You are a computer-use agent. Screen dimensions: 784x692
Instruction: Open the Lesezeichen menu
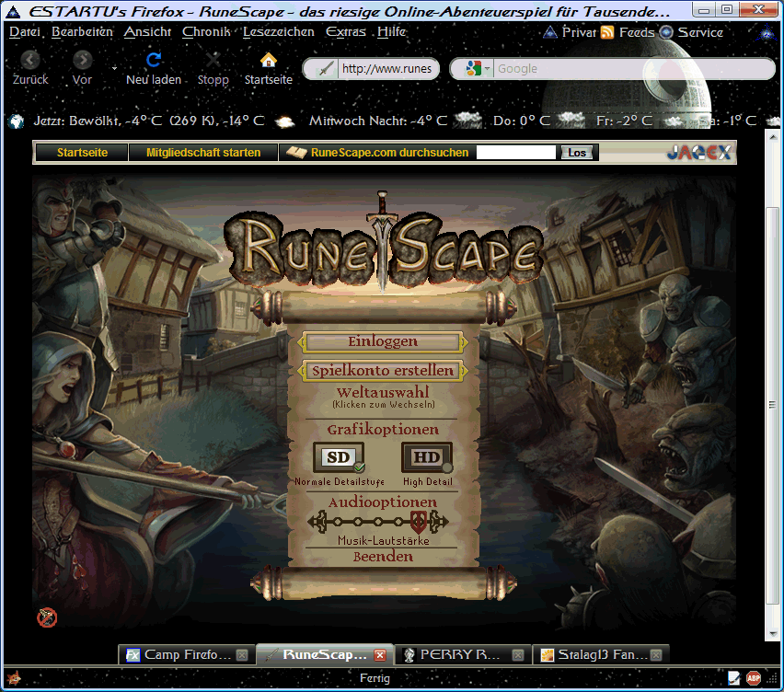point(279,32)
